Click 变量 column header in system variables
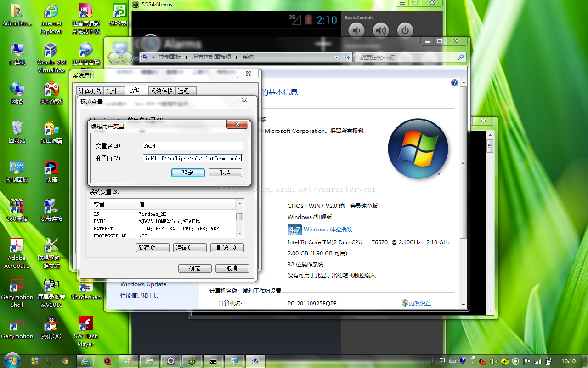The image size is (588, 368). point(114,205)
